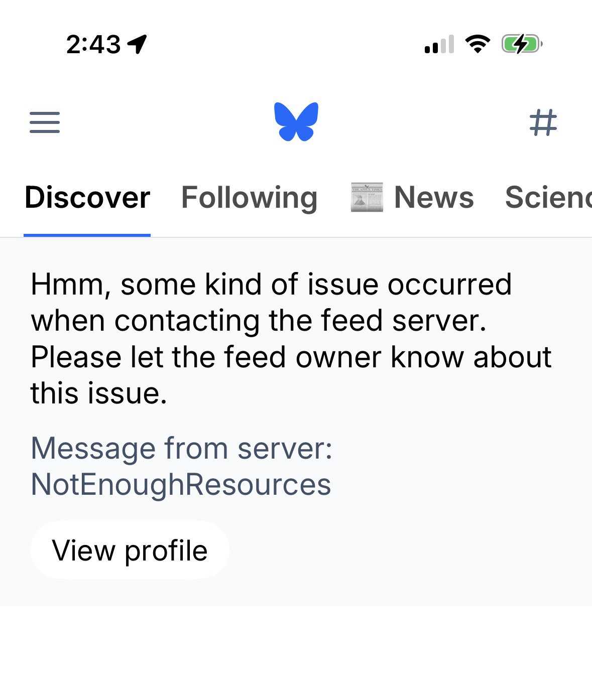
Task: Open the hamburger menu
Action: [x=45, y=122]
